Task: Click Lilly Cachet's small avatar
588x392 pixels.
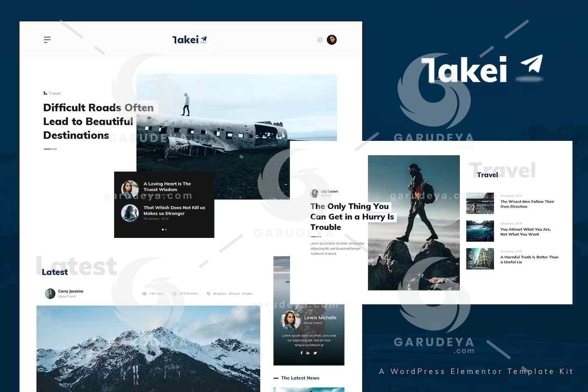Action: 315,193
